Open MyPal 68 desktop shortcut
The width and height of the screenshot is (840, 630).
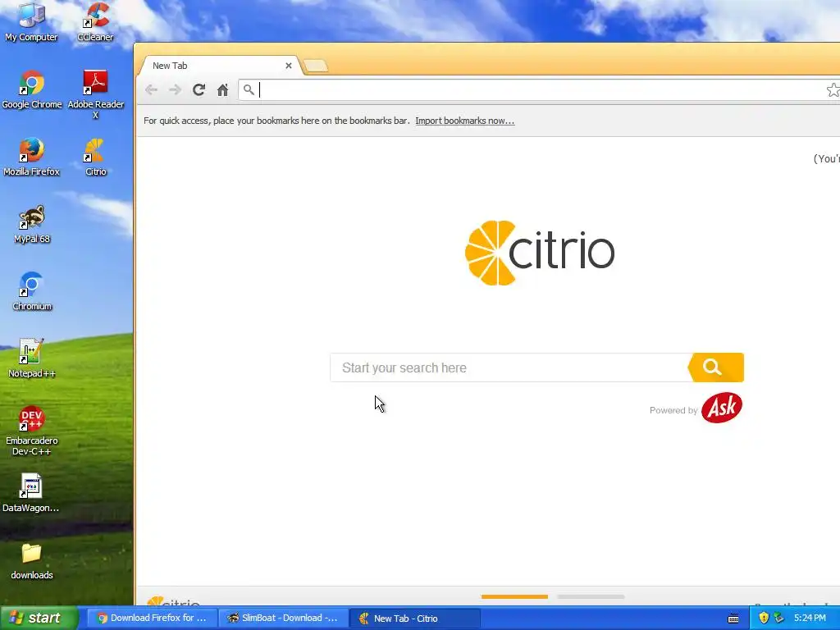click(x=32, y=224)
